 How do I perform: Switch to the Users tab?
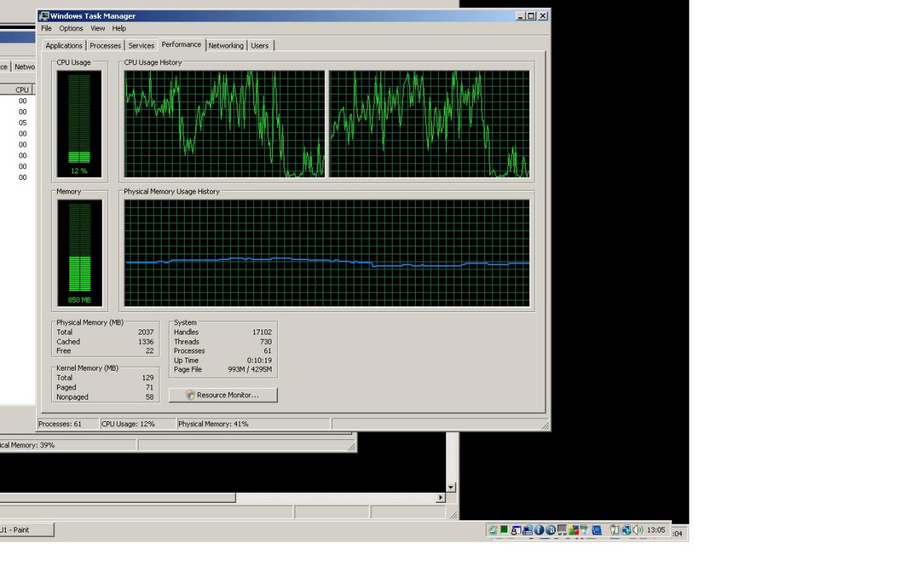(x=259, y=46)
